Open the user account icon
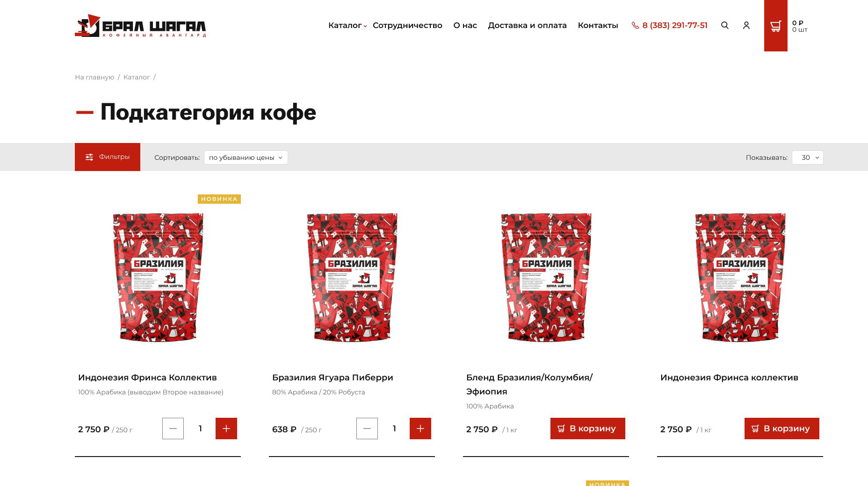868x486 pixels. coord(746,25)
